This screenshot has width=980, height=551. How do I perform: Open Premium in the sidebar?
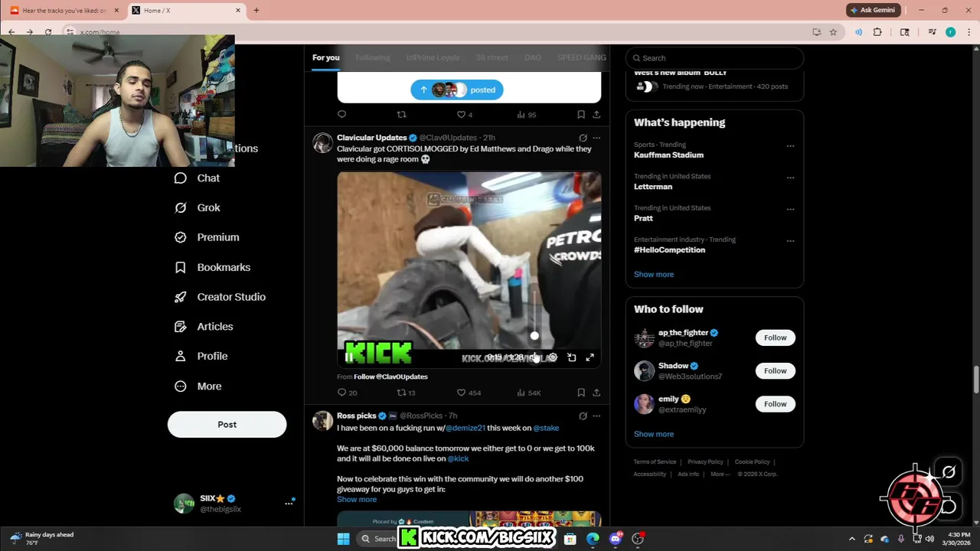(207, 237)
